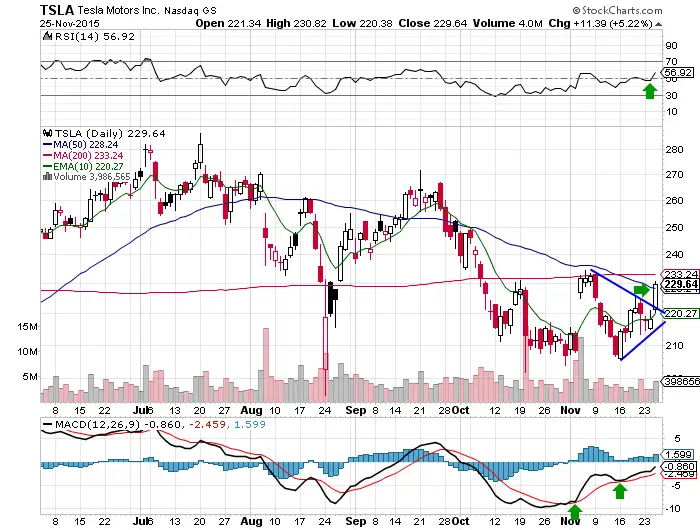
Task: Click the candlestick icon before TSLA (Daily)
Action: coord(47,133)
